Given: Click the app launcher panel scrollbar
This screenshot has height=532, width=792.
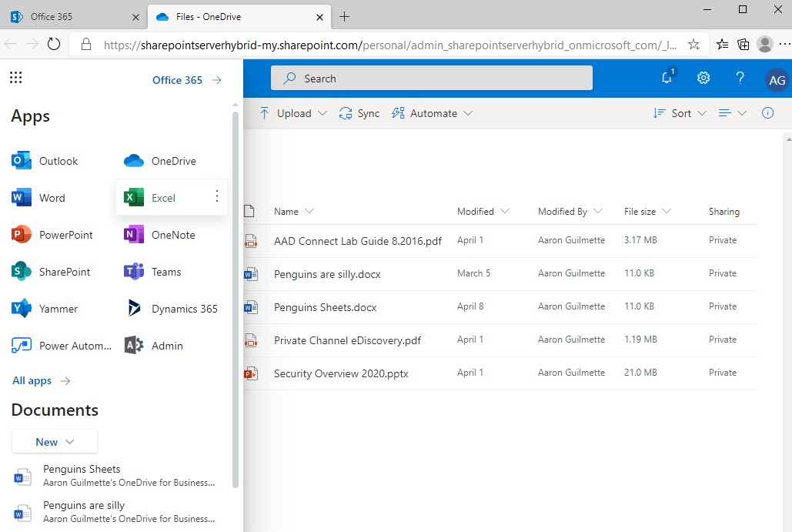Looking at the screenshot, I should tap(235, 299).
